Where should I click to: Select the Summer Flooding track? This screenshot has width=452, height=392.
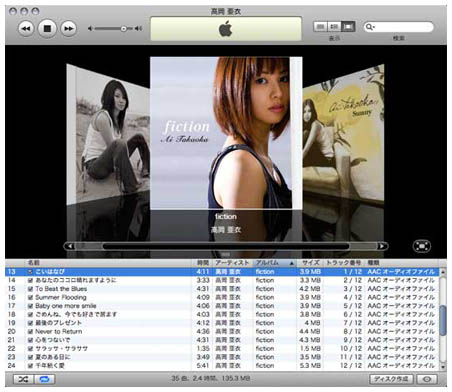(222, 297)
